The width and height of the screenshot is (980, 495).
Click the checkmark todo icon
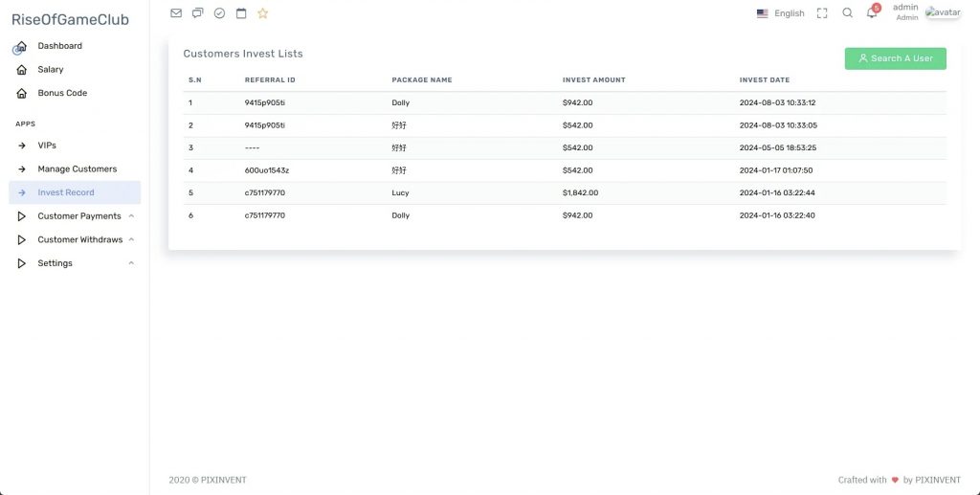click(x=219, y=13)
